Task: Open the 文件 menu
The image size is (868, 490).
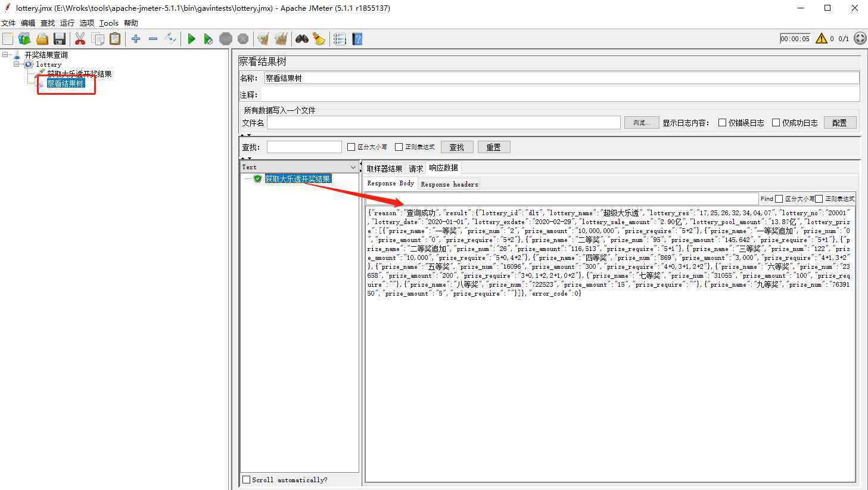Action: point(8,23)
